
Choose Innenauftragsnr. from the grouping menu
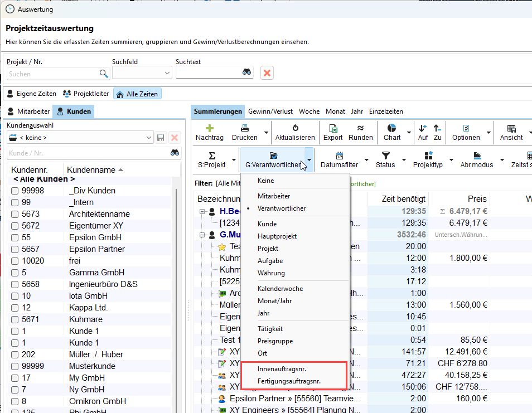(282, 369)
